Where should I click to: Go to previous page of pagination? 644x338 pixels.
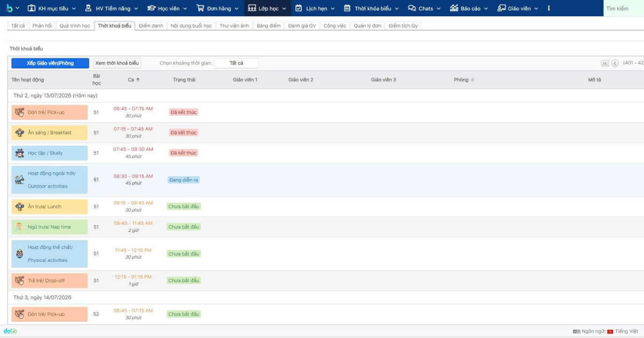click(615, 63)
